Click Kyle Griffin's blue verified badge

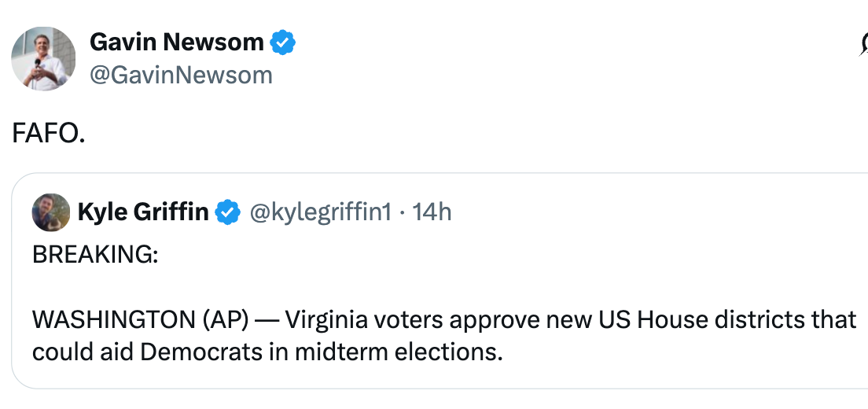(x=228, y=212)
